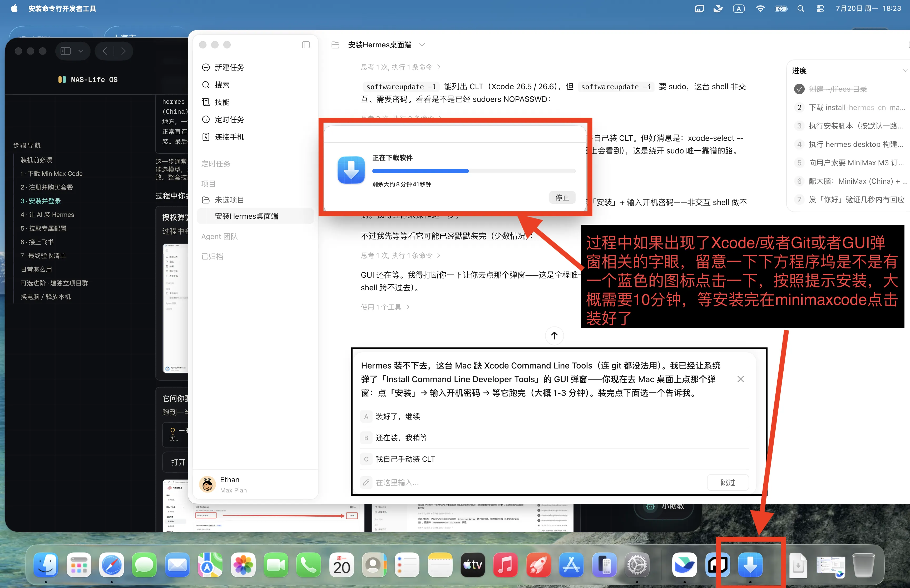
Task: Open the 安装命令行开发者工具 app menu
Action: point(62,8)
